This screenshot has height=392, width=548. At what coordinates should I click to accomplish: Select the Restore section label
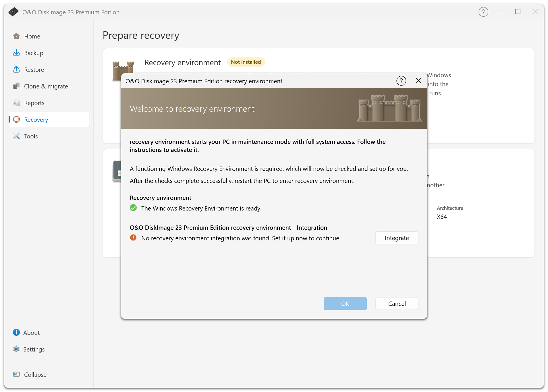[x=34, y=70]
